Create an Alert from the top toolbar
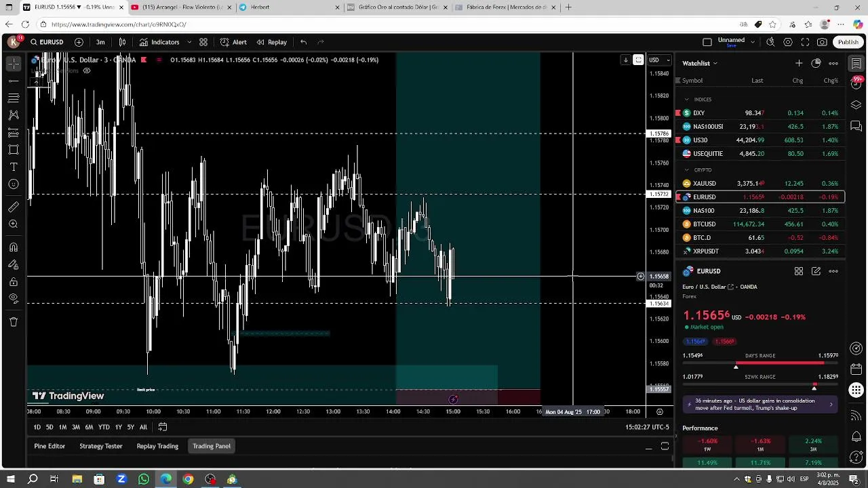 (233, 42)
